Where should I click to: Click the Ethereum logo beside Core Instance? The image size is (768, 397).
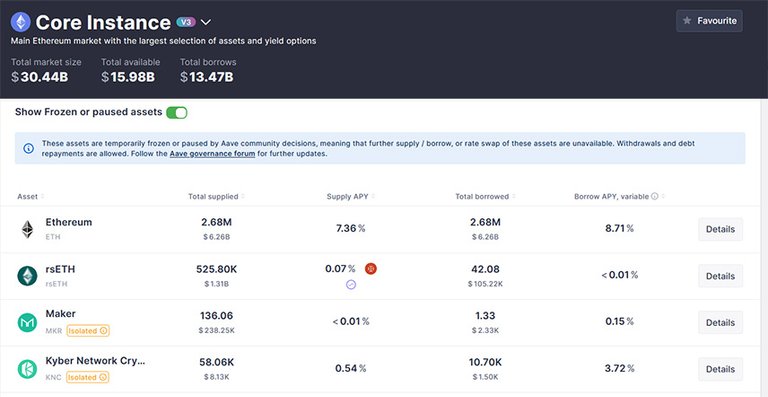click(21, 22)
